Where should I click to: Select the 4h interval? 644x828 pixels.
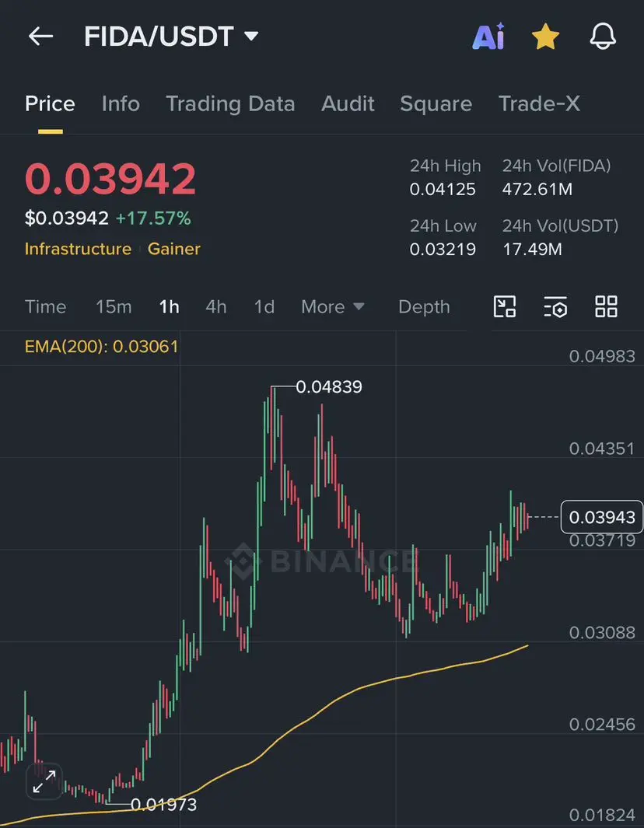216,307
